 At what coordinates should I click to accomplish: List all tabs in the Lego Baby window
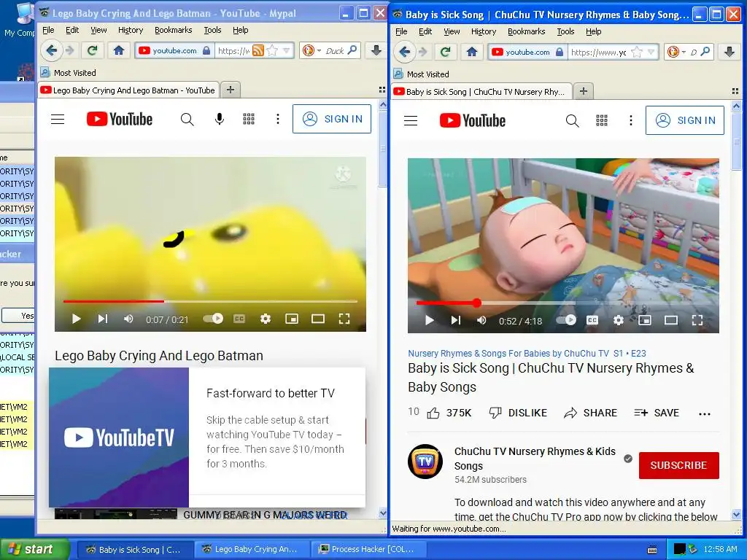pos(382,90)
